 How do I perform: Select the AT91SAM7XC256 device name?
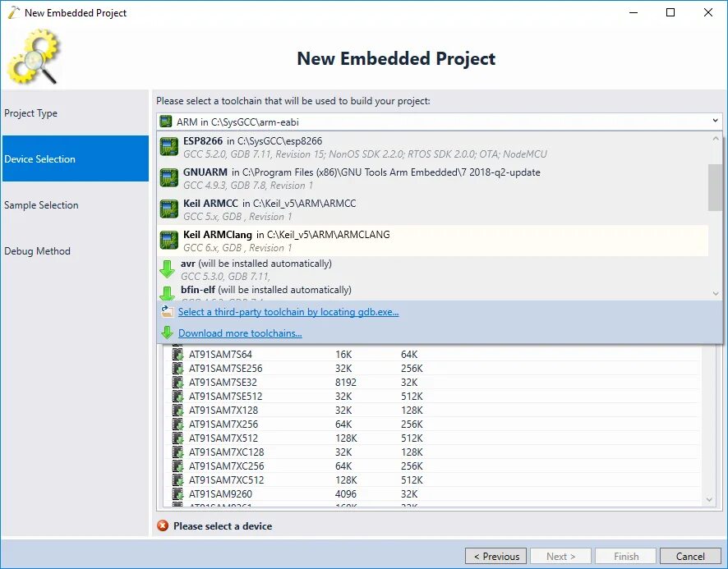(226, 466)
